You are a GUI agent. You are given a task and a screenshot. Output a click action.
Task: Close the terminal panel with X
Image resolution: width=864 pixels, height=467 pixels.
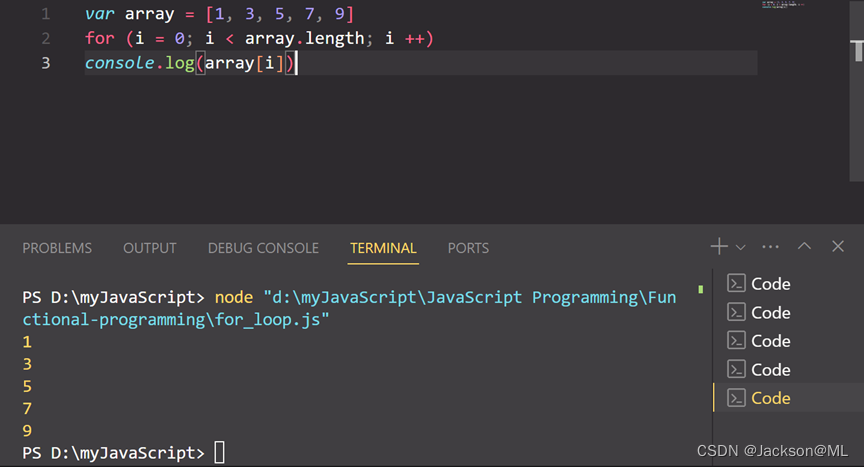click(838, 246)
